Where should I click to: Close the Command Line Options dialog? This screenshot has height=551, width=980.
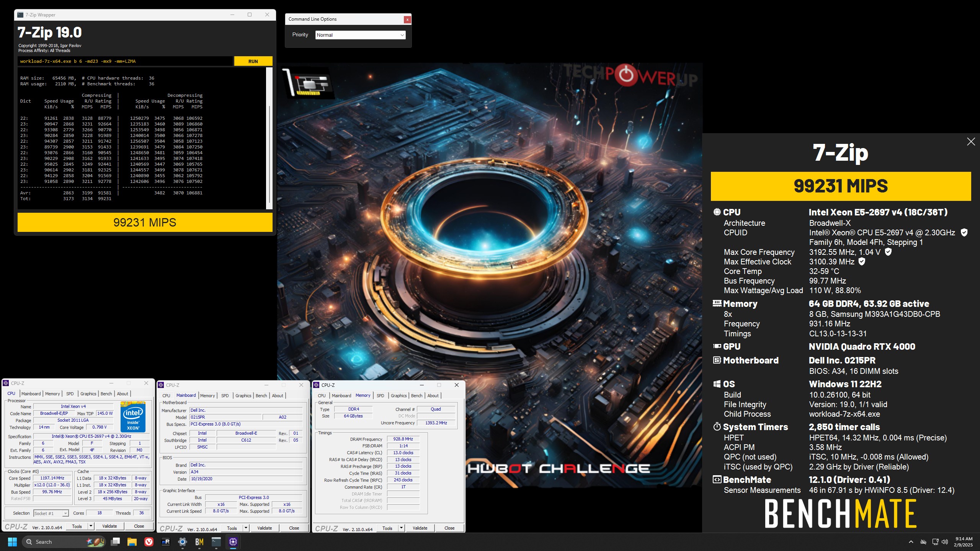point(407,20)
